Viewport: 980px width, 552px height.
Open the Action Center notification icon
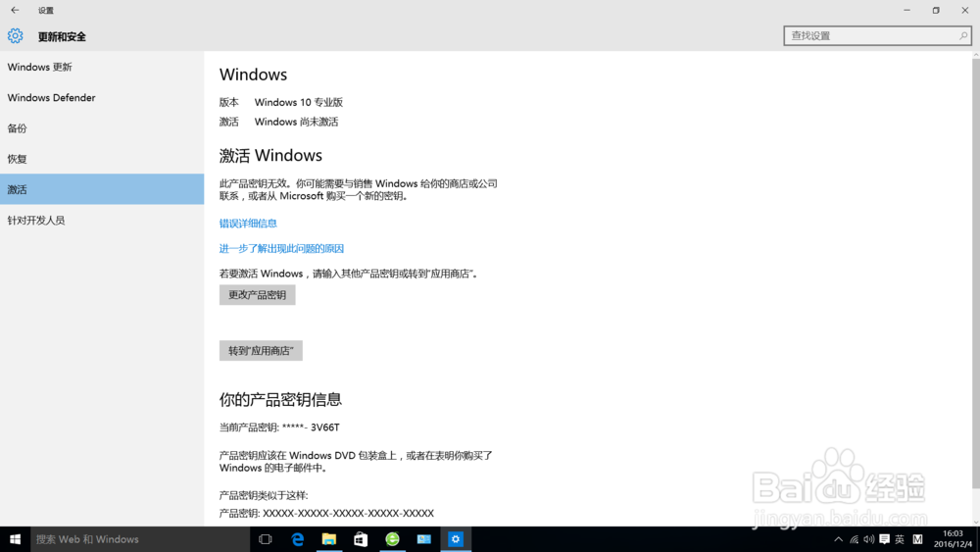coord(884,539)
